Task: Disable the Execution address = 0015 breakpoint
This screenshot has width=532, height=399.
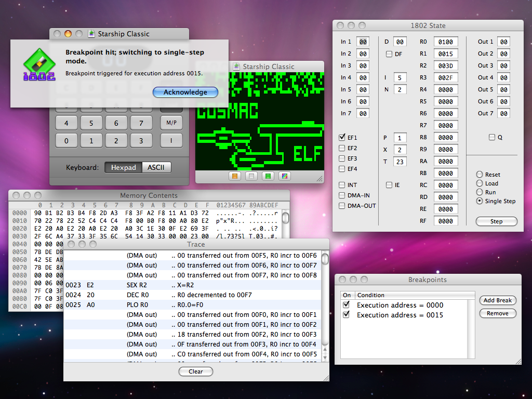Action: coord(347,315)
